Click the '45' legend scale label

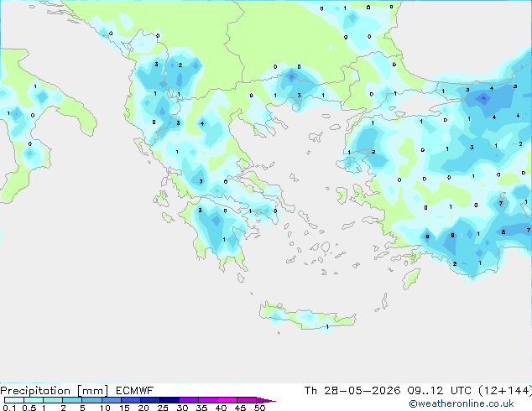pos(240,408)
